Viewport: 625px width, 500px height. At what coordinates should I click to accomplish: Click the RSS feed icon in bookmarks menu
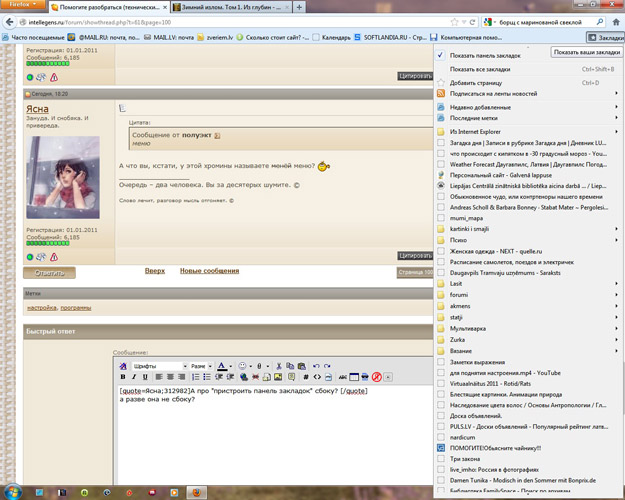click(442, 93)
